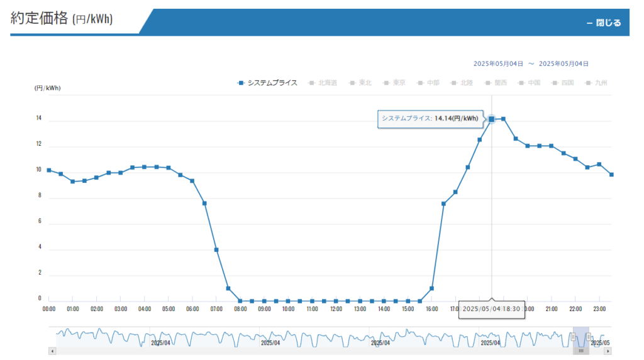The height and width of the screenshot is (360, 644).
Task: Enable 中部 series in legend
Action: [x=428, y=83]
